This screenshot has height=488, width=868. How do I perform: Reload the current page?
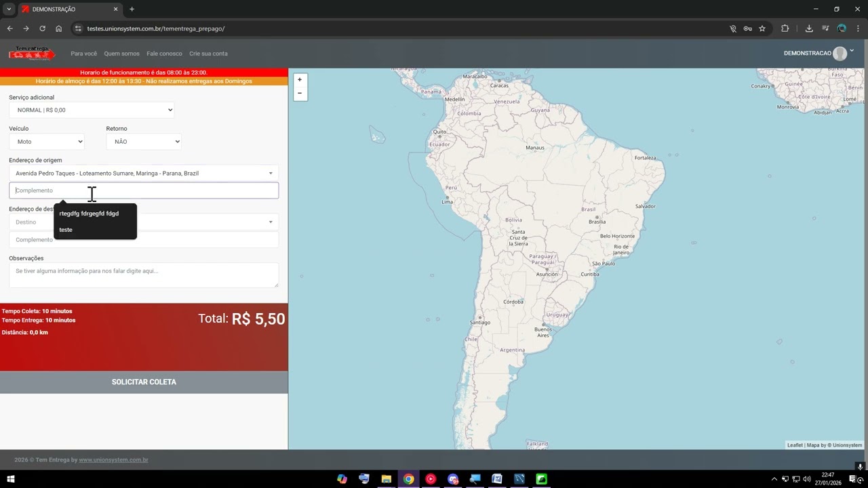click(x=42, y=28)
